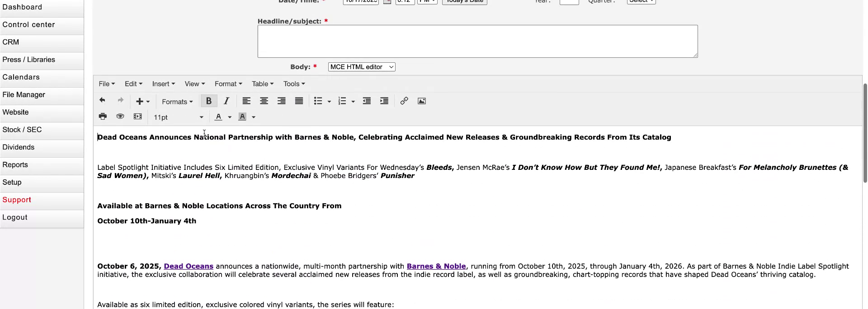Increase indent of paragraph
Viewport: 868px width, 309px height.
[x=384, y=101]
